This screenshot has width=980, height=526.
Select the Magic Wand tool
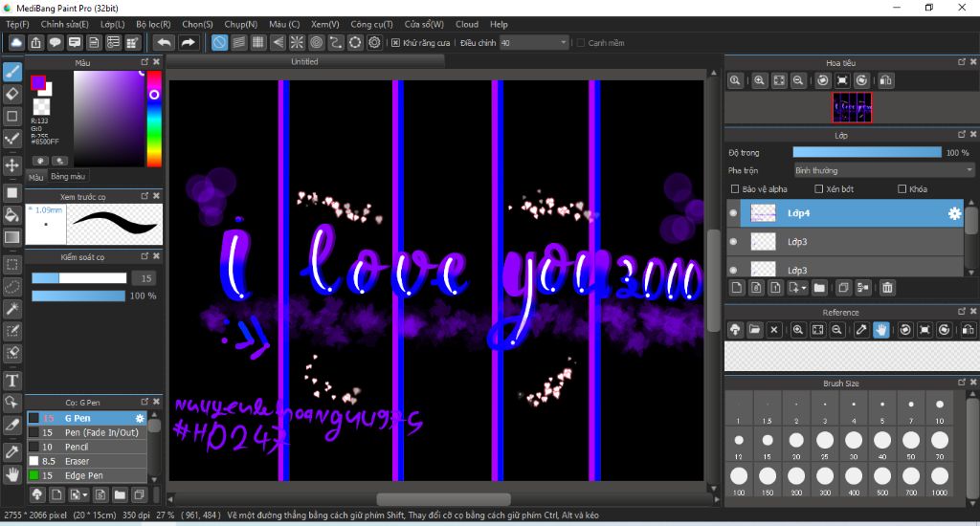click(11, 309)
